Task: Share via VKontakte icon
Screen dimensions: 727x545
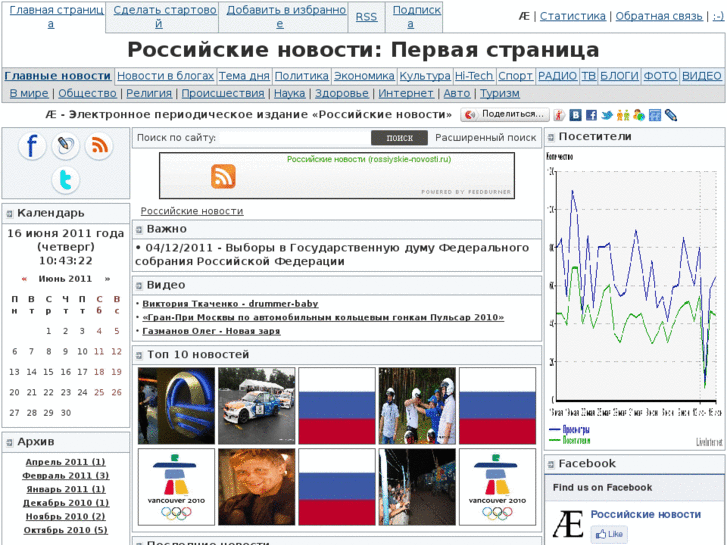Action: pos(575,115)
